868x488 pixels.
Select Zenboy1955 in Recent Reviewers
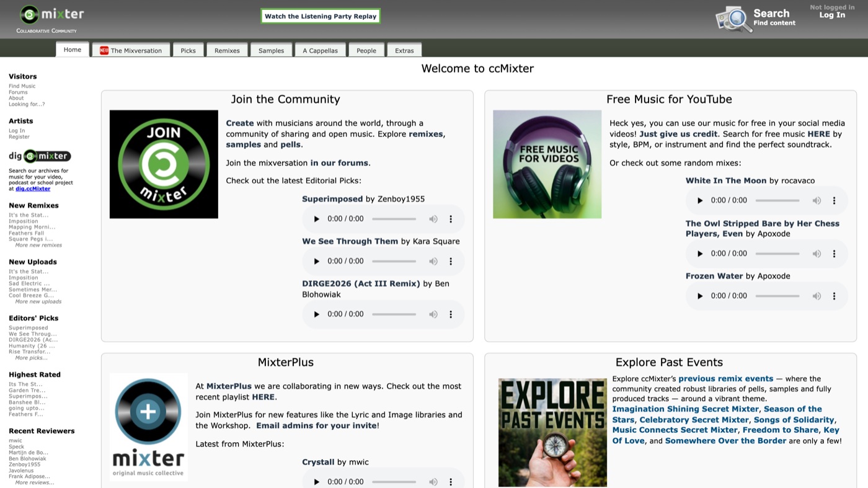[x=25, y=464]
